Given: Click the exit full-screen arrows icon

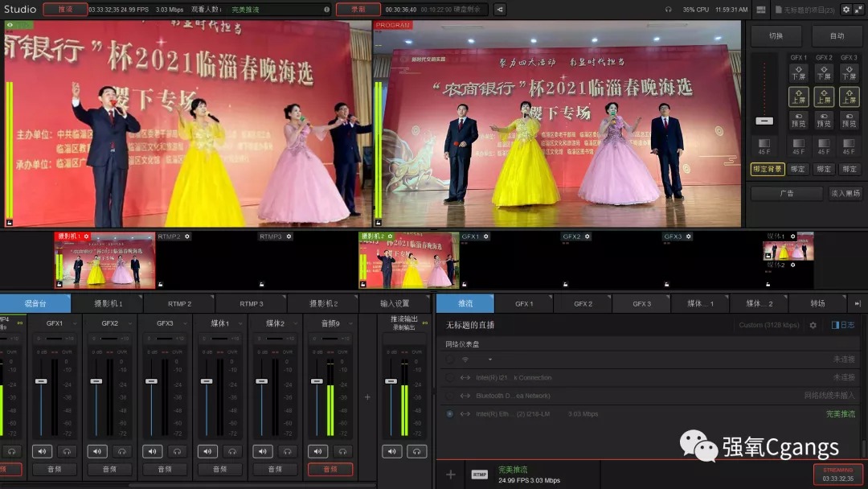Looking at the screenshot, I should 858,10.
